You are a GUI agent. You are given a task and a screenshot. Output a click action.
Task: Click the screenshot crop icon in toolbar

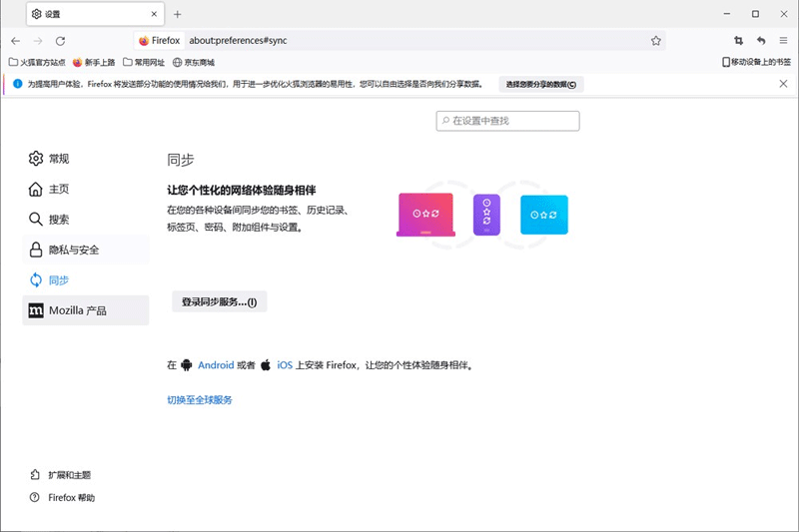point(739,41)
